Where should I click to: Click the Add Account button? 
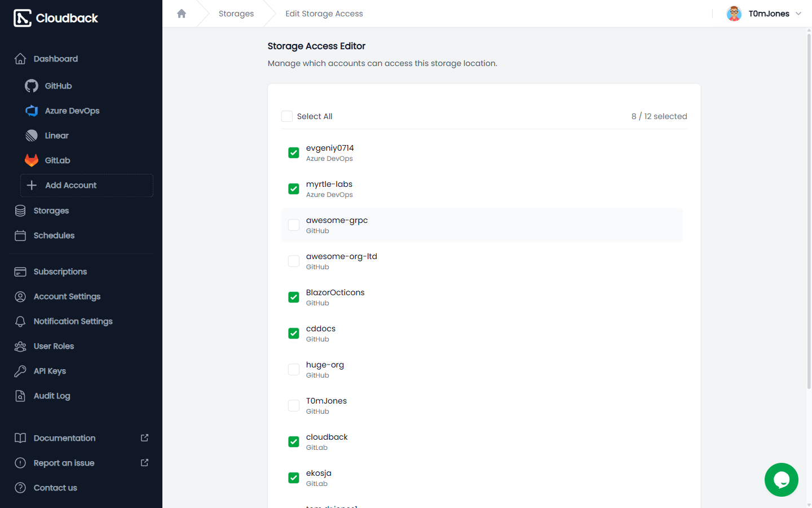click(87, 185)
